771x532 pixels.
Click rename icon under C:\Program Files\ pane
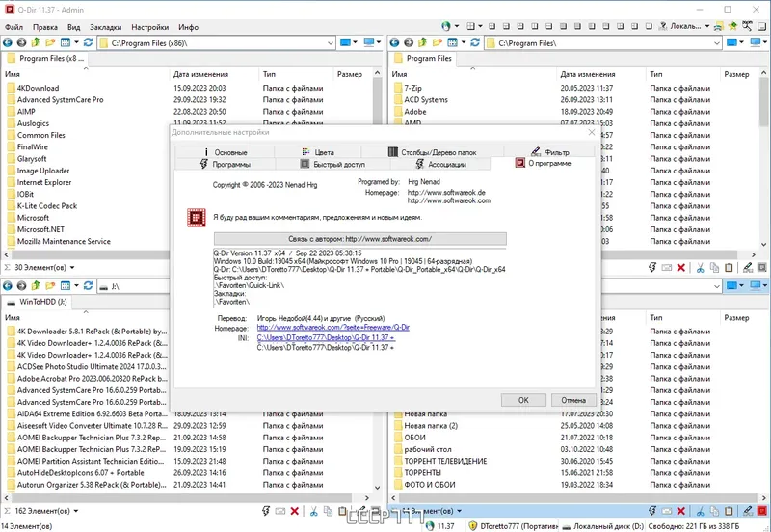667,268
